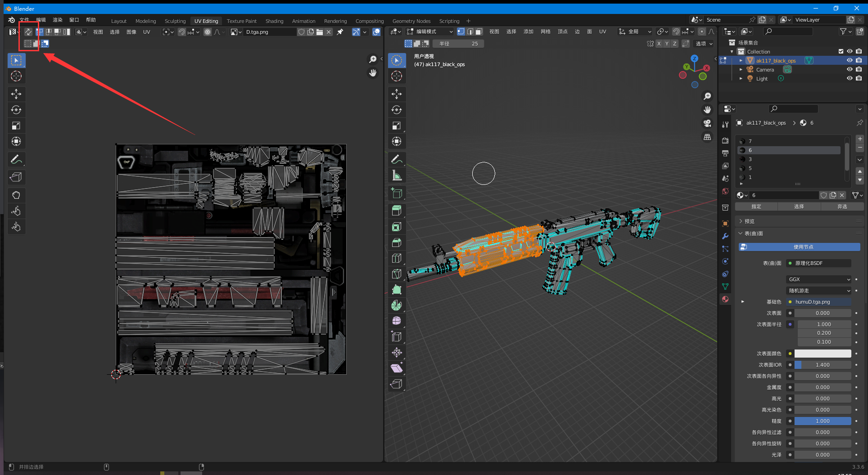Expand the Camera tree item
The width and height of the screenshot is (868, 475).
click(x=741, y=69)
